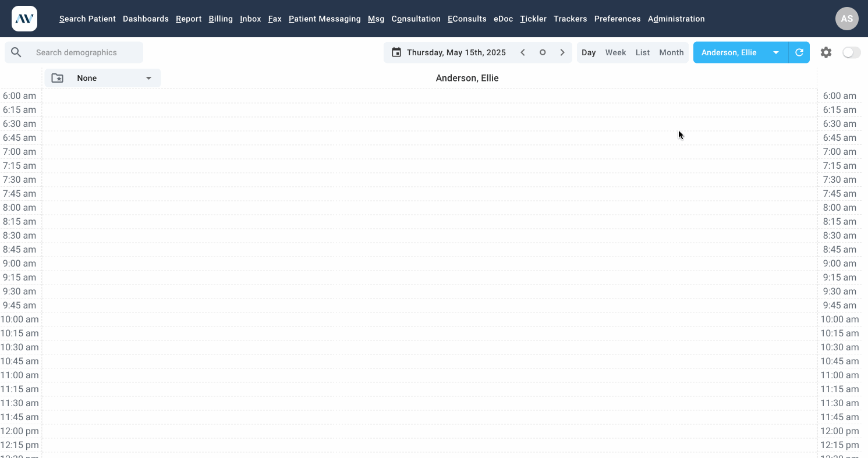Image resolution: width=868 pixels, height=458 pixels.
Task: Open Search Patient menu
Action: point(87,19)
